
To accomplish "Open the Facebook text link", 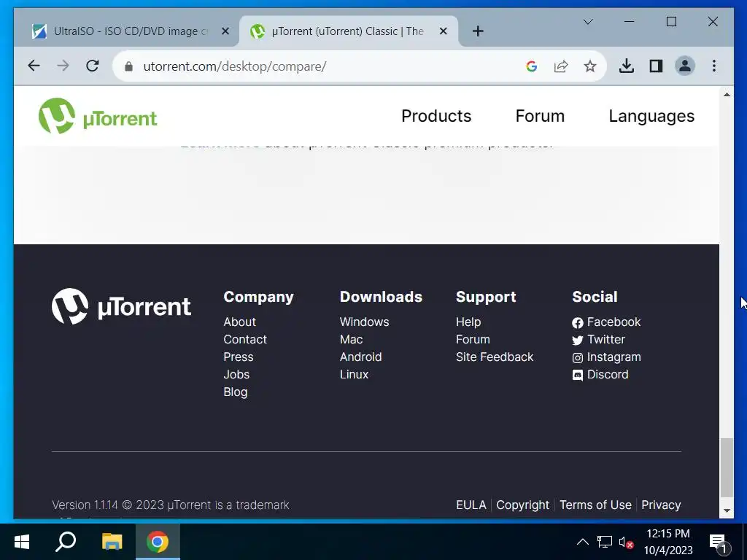I will (x=614, y=322).
